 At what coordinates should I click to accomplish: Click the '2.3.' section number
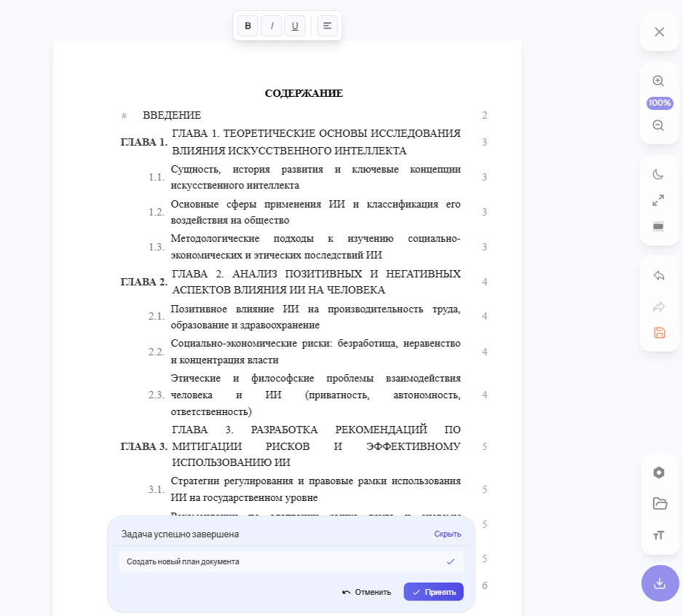click(x=157, y=395)
